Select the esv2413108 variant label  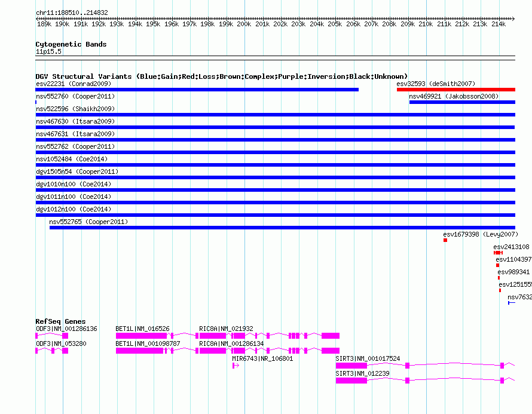pos(511,247)
